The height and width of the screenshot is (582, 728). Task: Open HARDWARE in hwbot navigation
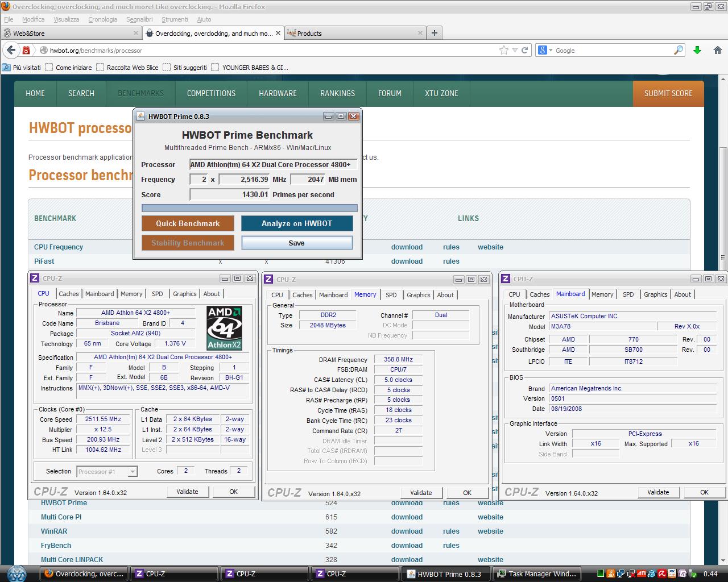click(x=278, y=93)
